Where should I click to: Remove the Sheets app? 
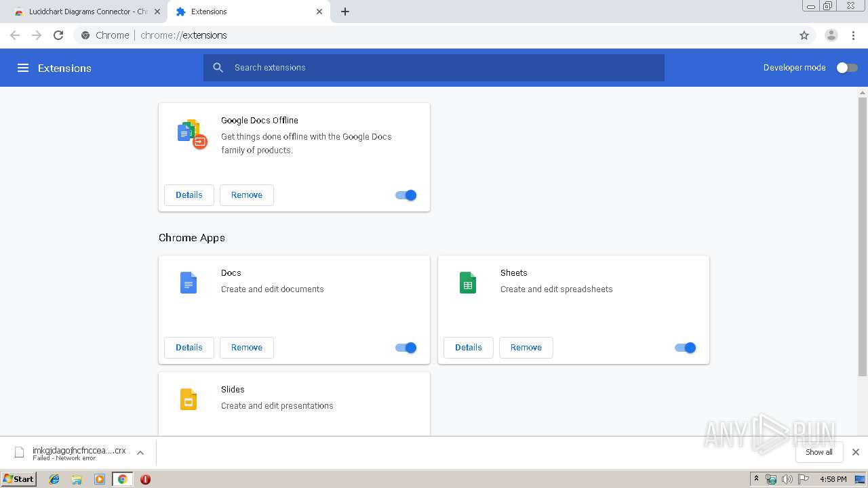pos(526,348)
